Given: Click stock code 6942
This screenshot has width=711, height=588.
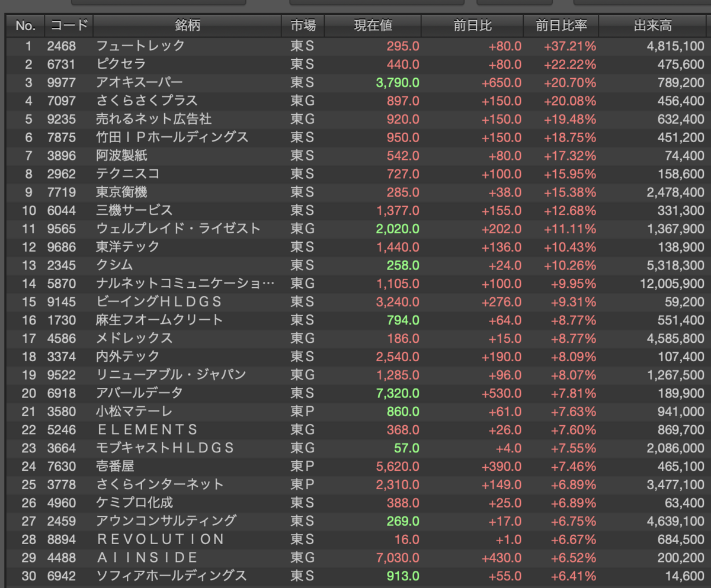Looking at the screenshot, I should [62, 576].
